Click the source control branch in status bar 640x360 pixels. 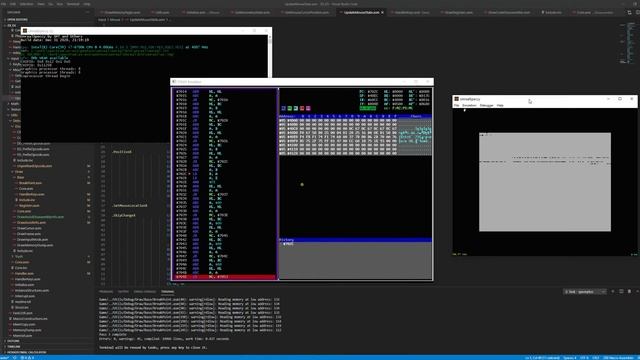(x=5, y=358)
